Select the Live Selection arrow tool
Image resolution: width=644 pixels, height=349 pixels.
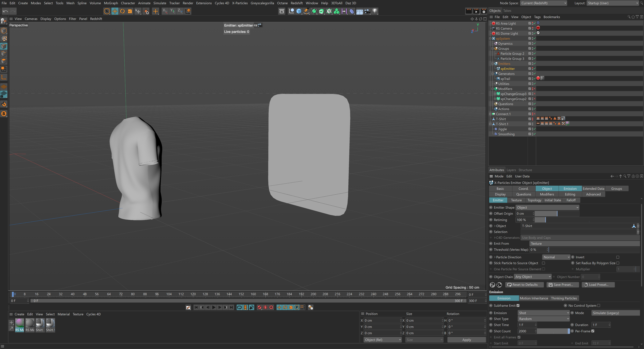click(x=107, y=11)
